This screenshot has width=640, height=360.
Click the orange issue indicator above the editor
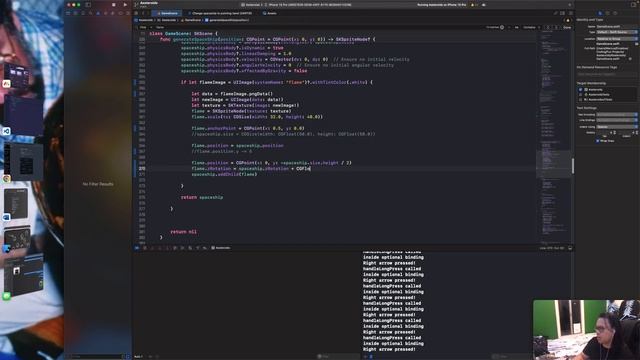click(x=568, y=20)
